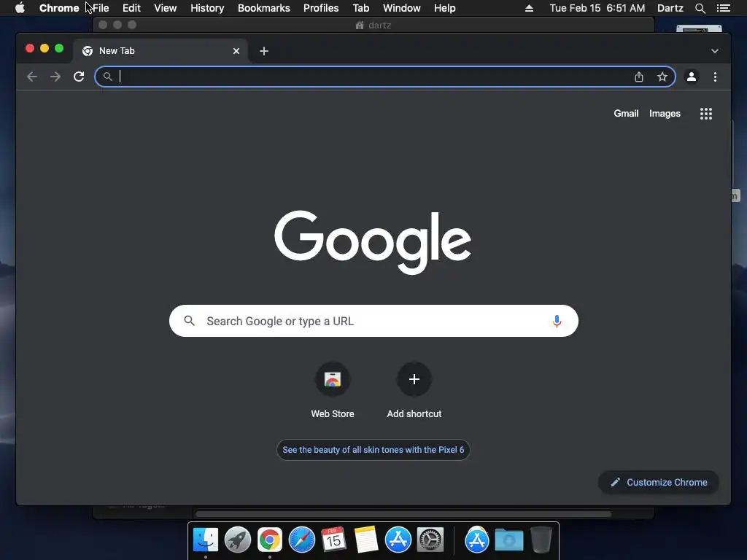Open Calendar from the Dock
The image size is (747, 560).
(333, 540)
